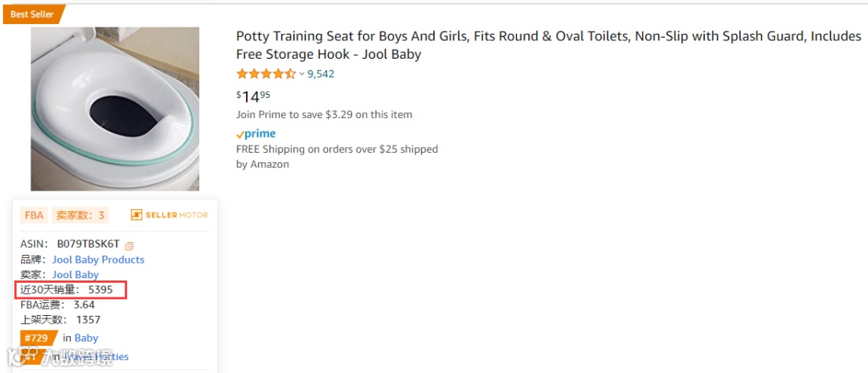The width and height of the screenshot is (868, 373).
Task: Open the Jool Baby seller link
Action: tap(76, 275)
